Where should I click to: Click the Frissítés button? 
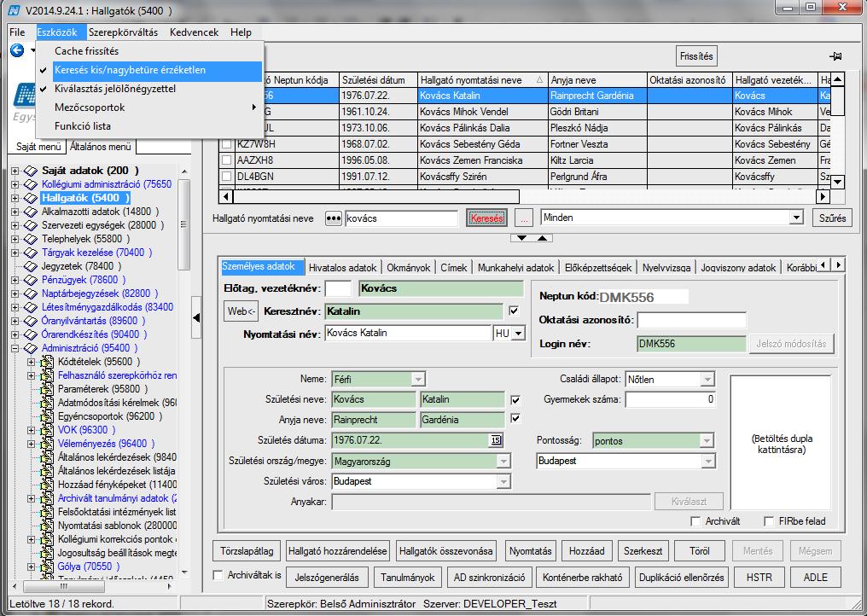point(696,56)
